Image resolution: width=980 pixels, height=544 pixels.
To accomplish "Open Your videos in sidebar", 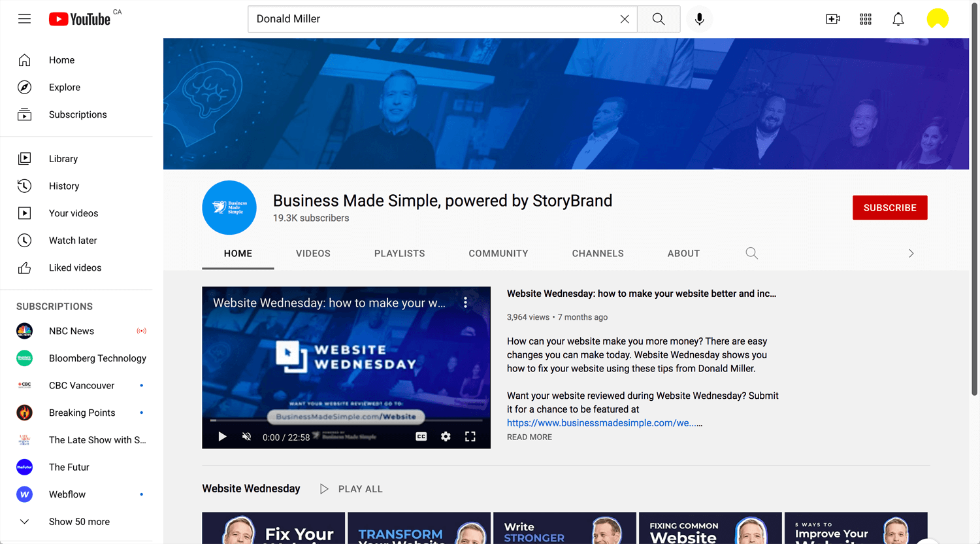I will [76, 213].
